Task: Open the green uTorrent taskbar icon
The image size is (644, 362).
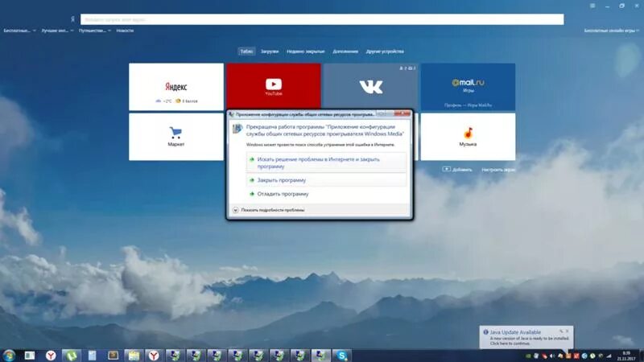Action: [x=72, y=356]
